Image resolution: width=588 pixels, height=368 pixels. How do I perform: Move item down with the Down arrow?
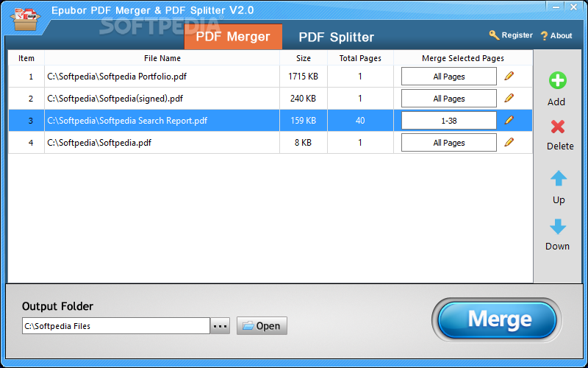[558, 227]
